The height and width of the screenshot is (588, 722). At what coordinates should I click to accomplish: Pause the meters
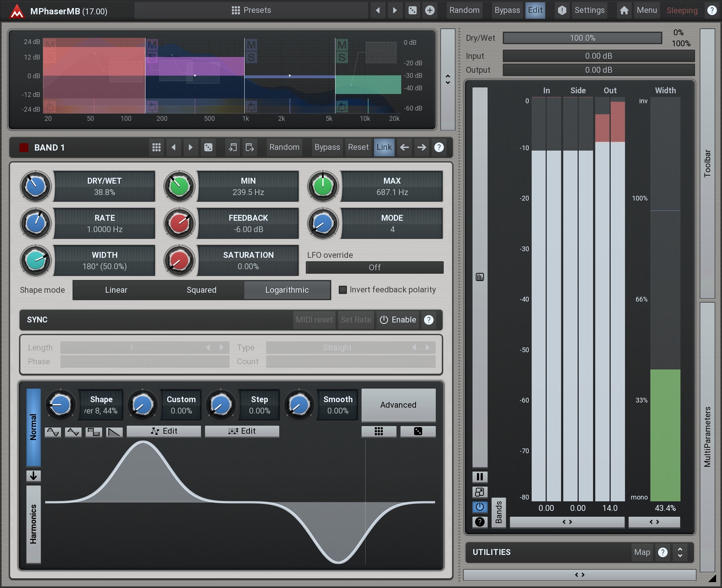point(480,477)
